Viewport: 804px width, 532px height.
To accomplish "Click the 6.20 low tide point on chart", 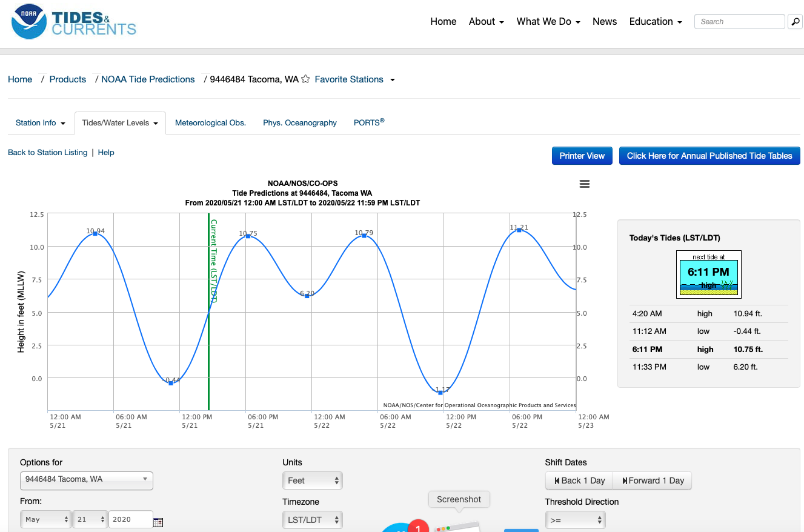I will [307, 296].
